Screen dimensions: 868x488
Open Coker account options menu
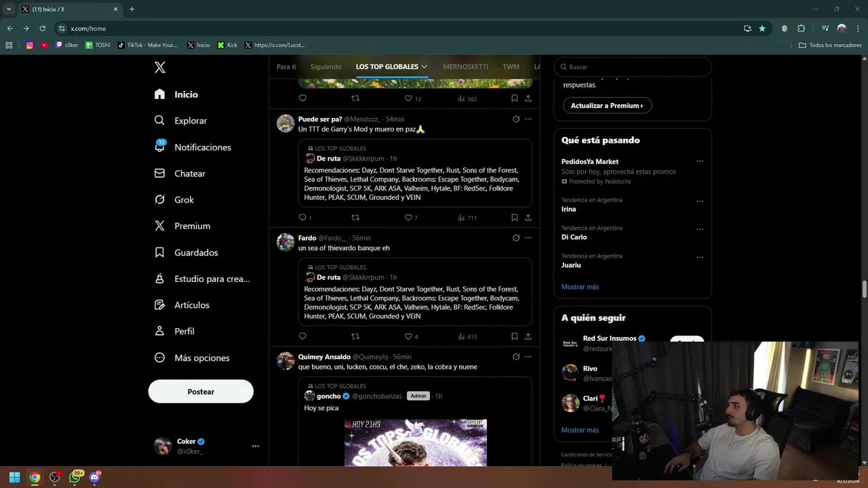click(255, 446)
